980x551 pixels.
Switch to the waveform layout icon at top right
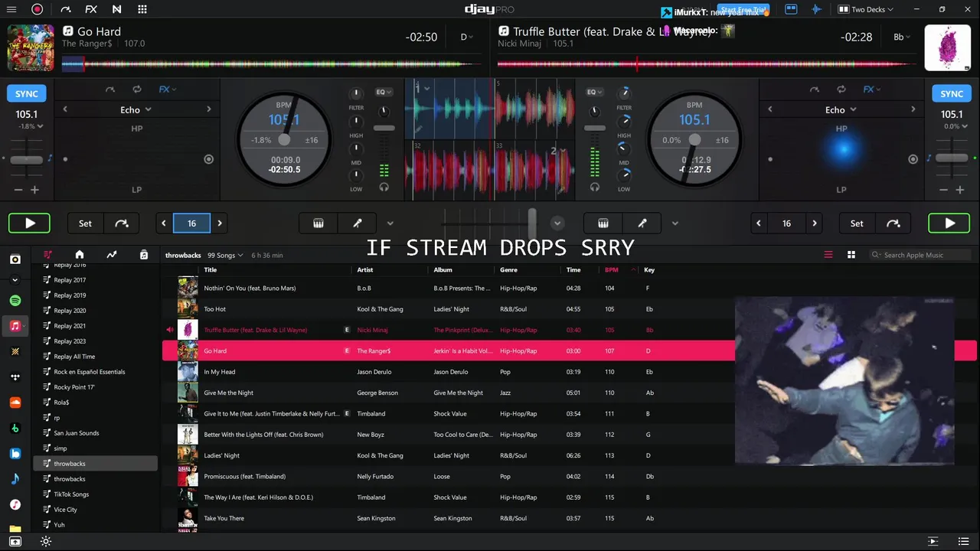click(816, 9)
